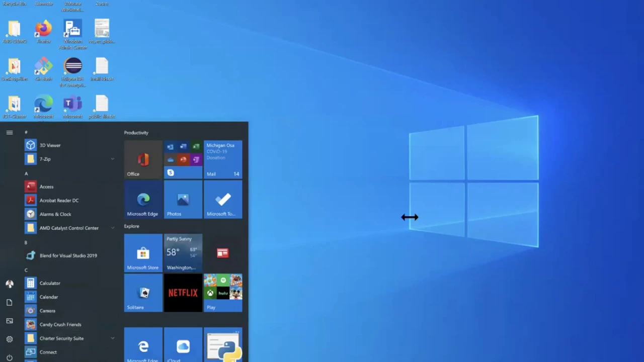644x362 pixels.
Task: Launch 3D Viewer from app list
Action: pyautogui.click(x=70, y=145)
